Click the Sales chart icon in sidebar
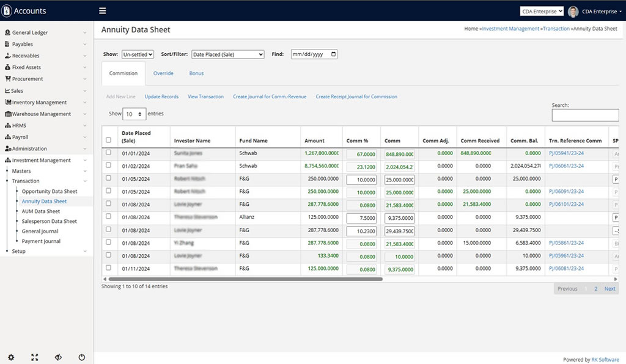 click(7, 90)
